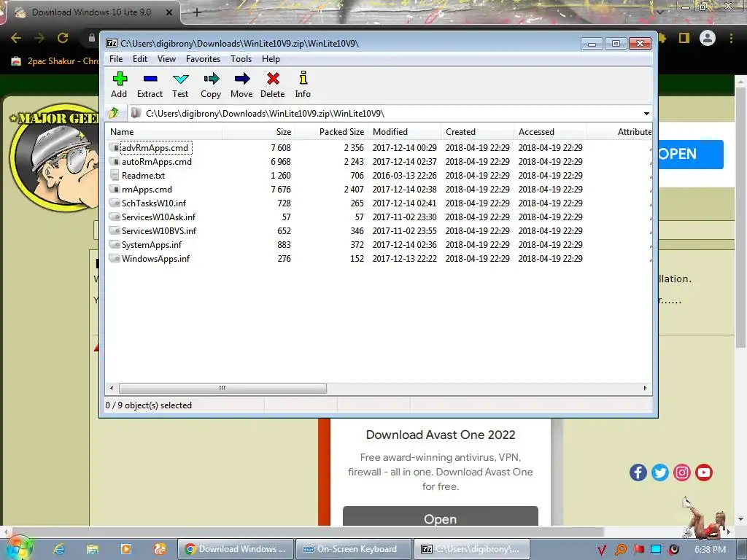Go up one folder with the arrow icon
This screenshot has height=560, width=747.
pos(114,113)
